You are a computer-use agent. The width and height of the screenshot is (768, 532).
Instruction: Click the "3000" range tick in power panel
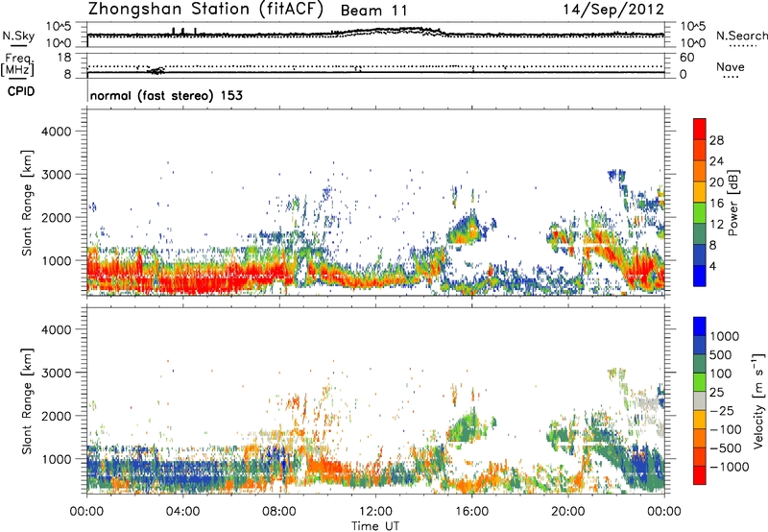click(57, 175)
